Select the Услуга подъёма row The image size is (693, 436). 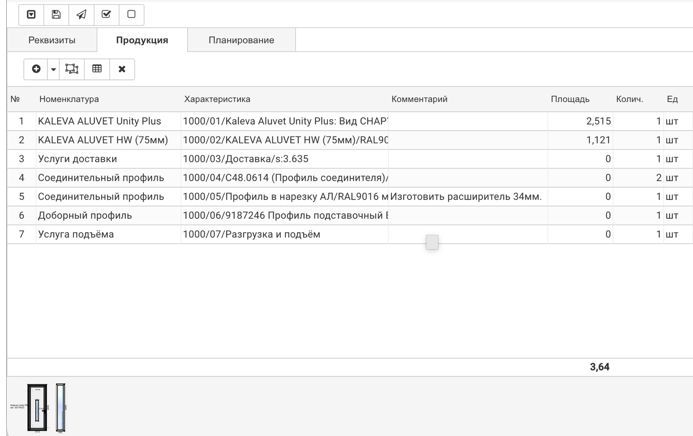[x=76, y=234]
